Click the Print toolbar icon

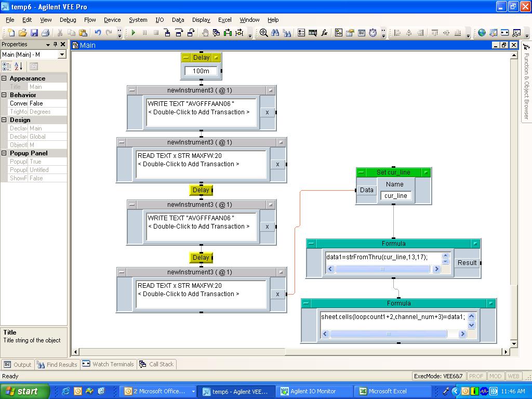pyautogui.click(x=46, y=33)
